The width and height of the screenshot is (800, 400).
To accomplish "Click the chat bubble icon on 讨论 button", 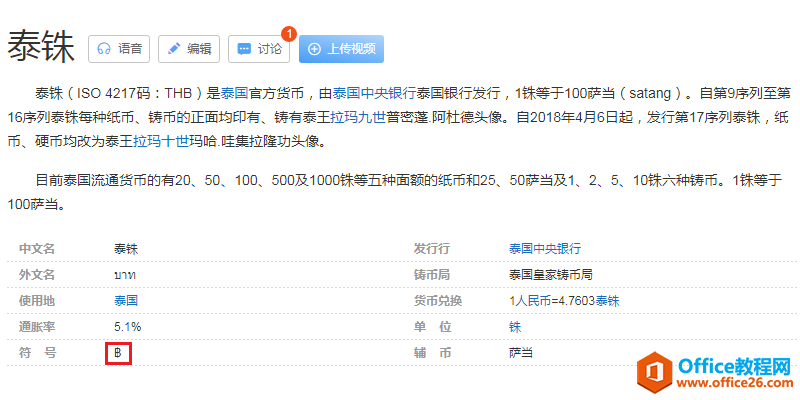I will click(244, 49).
